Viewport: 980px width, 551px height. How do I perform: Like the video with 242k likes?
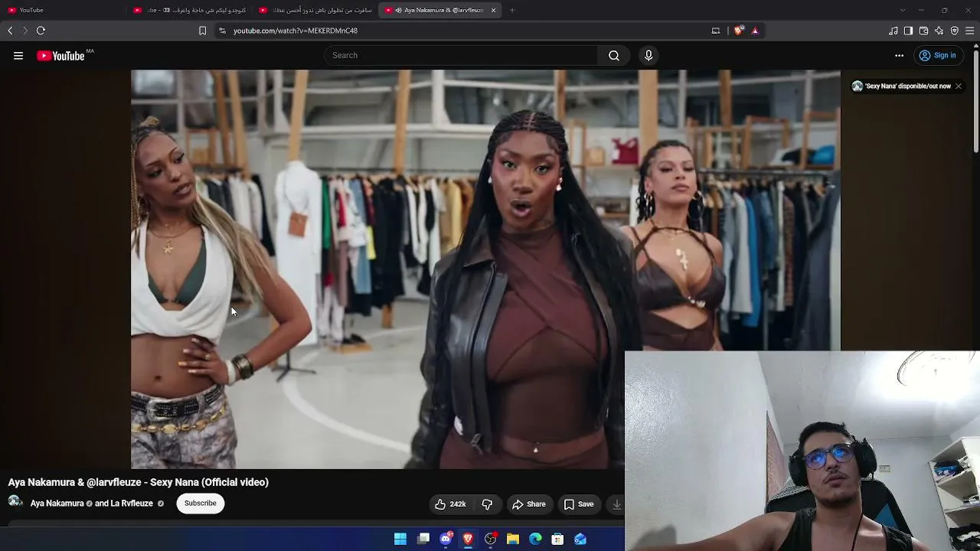(450, 504)
